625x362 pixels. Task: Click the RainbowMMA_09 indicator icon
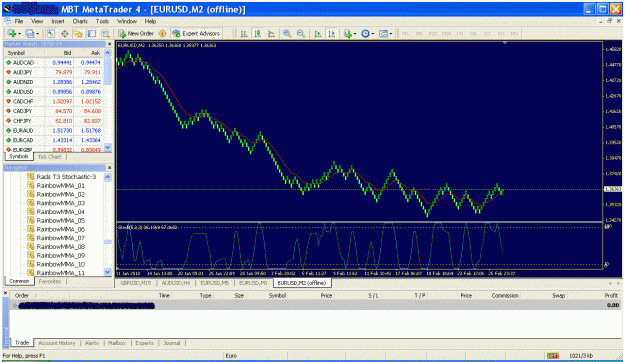30,255
